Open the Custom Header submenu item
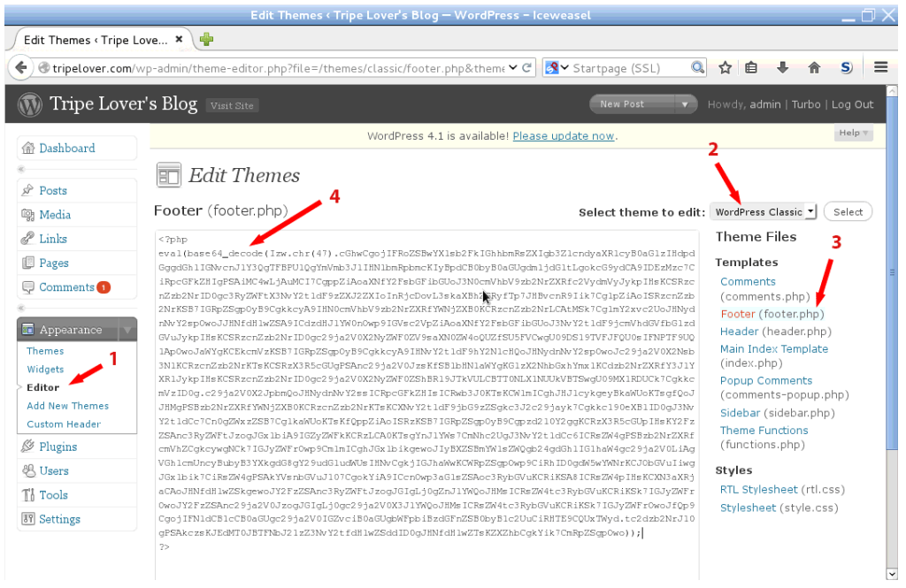 coord(64,424)
